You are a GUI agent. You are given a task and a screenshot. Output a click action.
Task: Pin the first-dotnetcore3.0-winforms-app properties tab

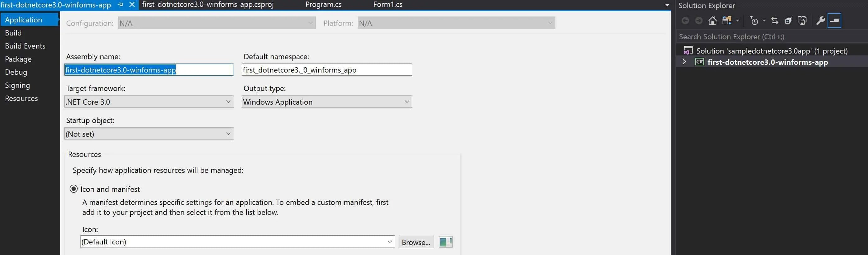(x=120, y=5)
